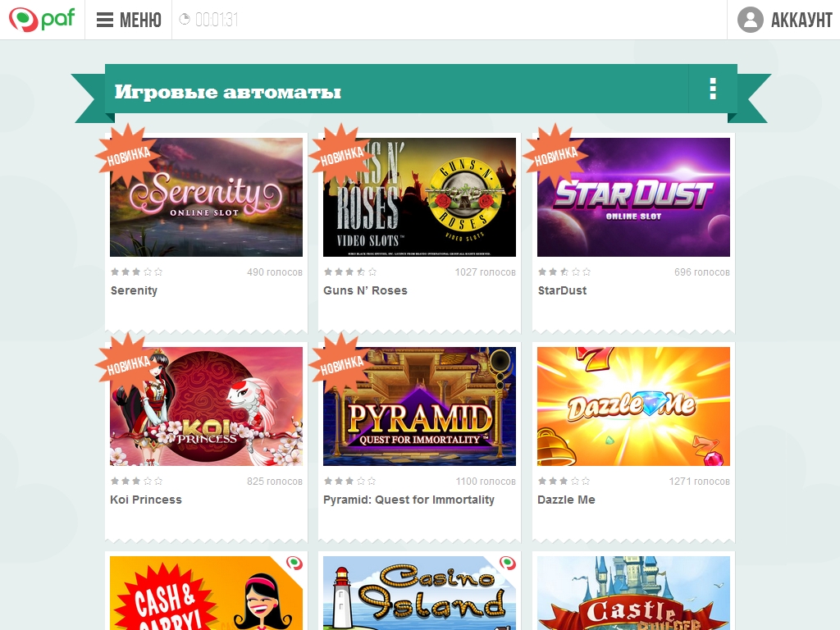Open the StarDust slot thumbnail

click(x=633, y=197)
